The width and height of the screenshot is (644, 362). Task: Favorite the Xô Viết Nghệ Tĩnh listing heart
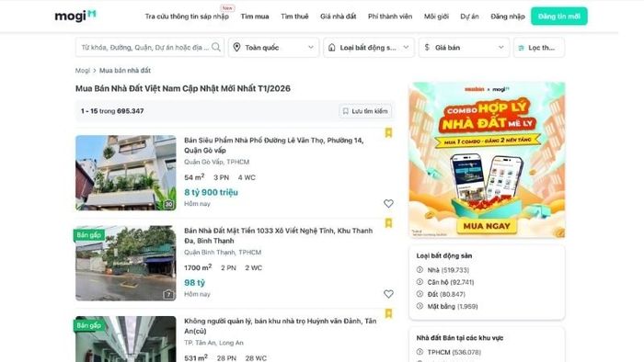coord(388,294)
